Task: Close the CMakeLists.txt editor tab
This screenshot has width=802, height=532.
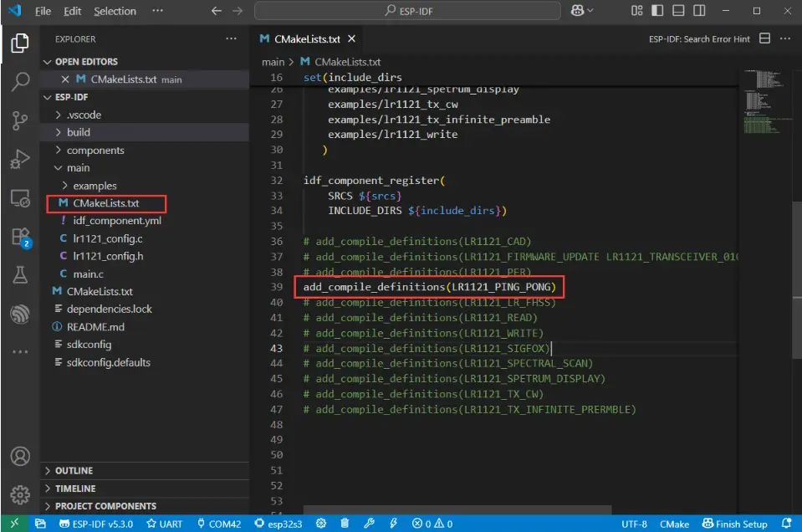Action: coord(351,39)
